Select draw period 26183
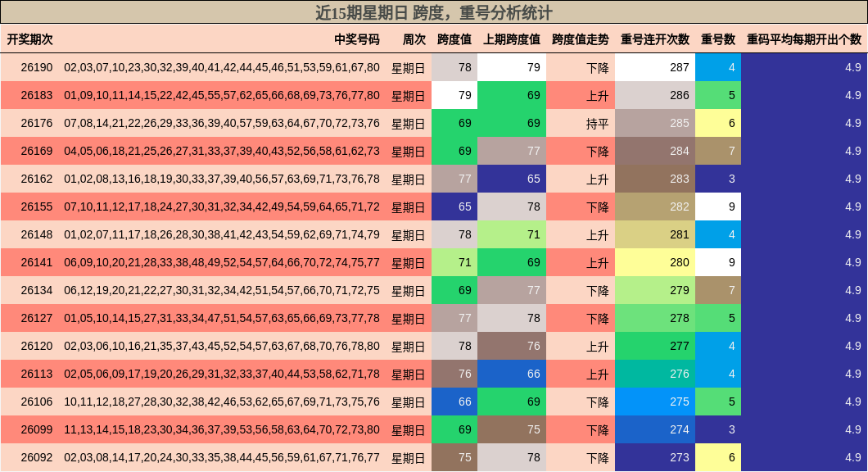The image size is (868, 472). pyautogui.click(x=37, y=95)
